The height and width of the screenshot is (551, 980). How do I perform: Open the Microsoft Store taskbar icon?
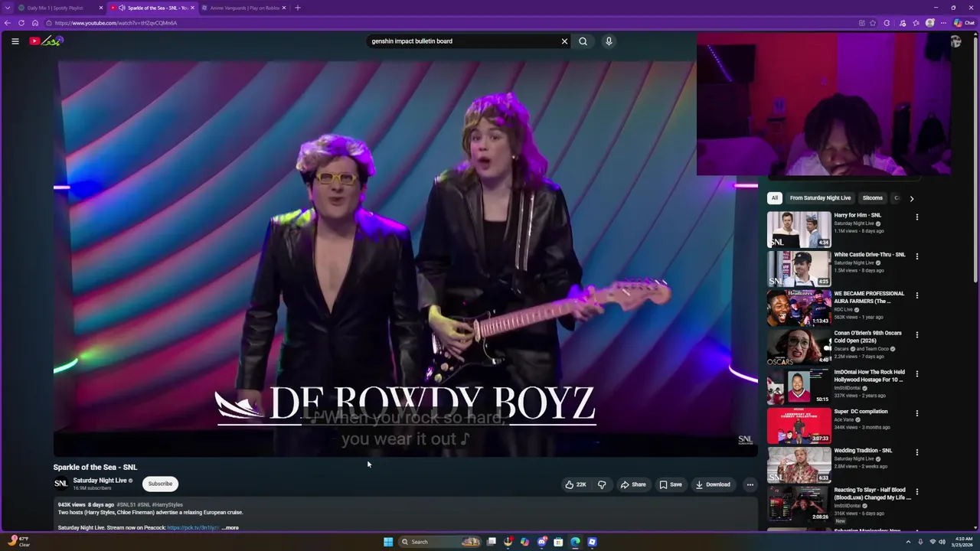pyautogui.click(x=558, y=542)
